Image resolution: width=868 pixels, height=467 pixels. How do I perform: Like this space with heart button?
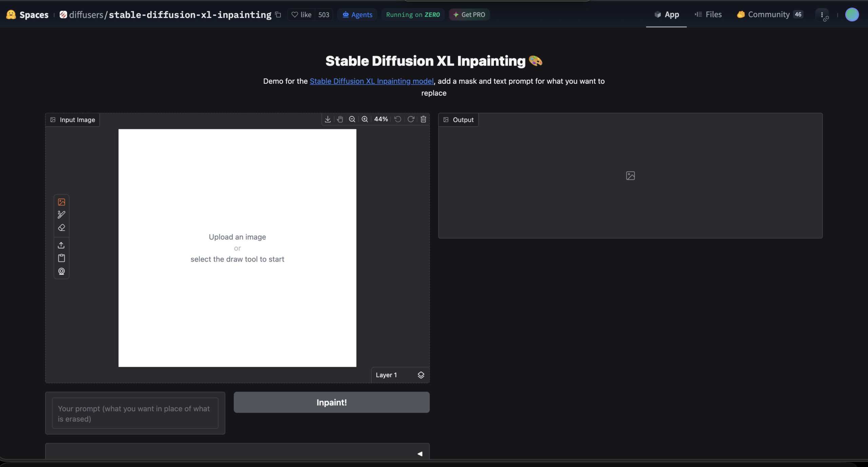click(301, 15)
